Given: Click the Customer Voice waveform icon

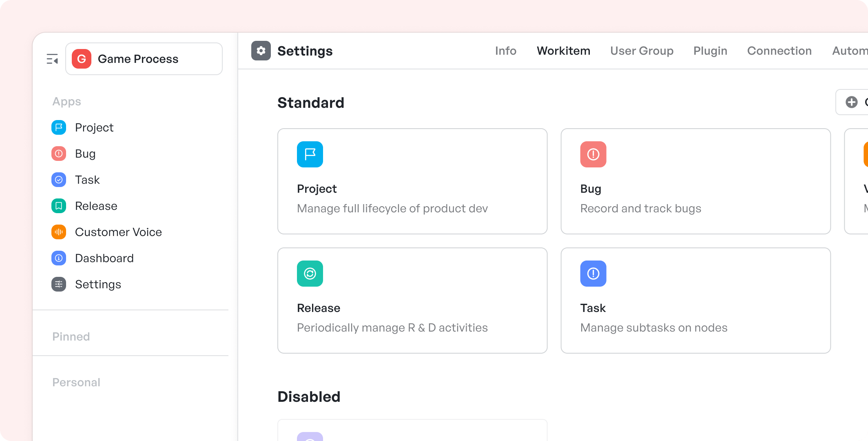Looking at the screenshot, I should [x=59, y=232].
